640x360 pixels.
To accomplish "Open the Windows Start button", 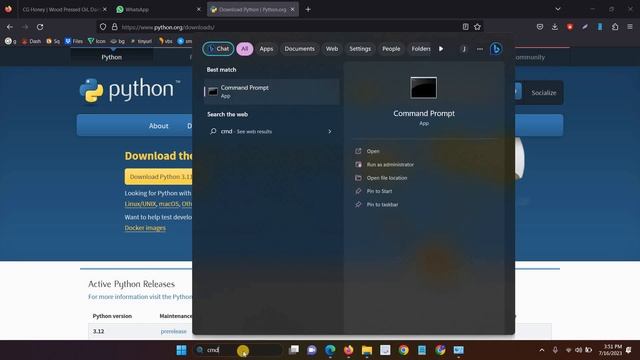I will [182, 350].
